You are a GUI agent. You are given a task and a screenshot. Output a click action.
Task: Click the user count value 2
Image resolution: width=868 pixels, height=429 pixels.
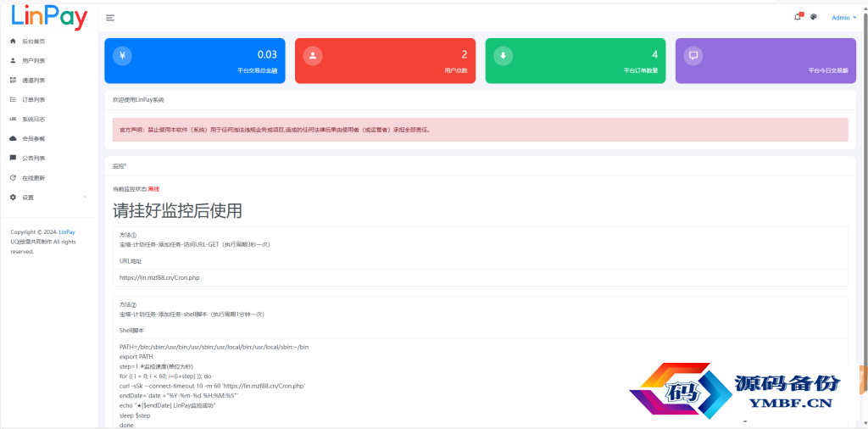tap(465, 54)
